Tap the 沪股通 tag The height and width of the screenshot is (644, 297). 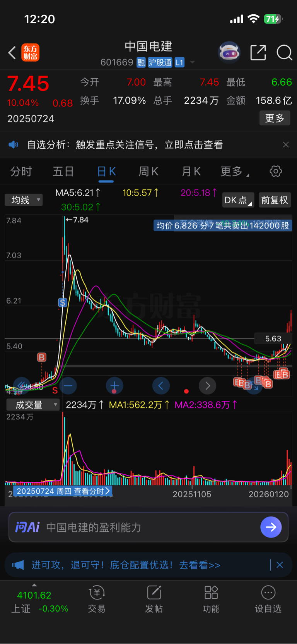coord(160,62)
